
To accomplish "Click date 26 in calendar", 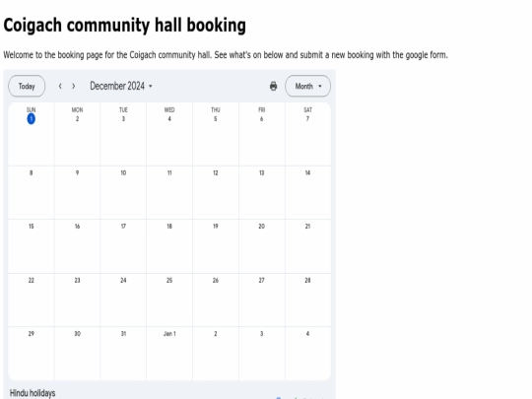I will pos(216,280).
